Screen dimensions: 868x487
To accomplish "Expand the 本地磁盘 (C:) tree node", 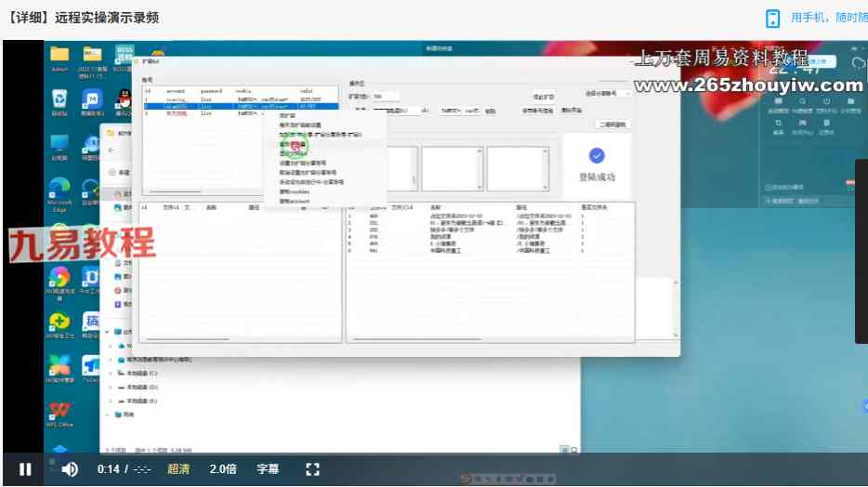I will coord(111,373).
